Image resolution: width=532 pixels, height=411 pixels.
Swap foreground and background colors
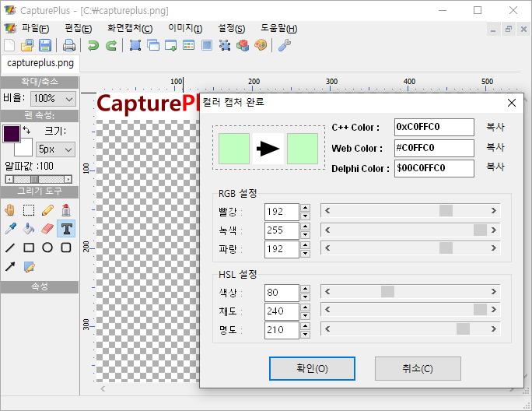26,128
